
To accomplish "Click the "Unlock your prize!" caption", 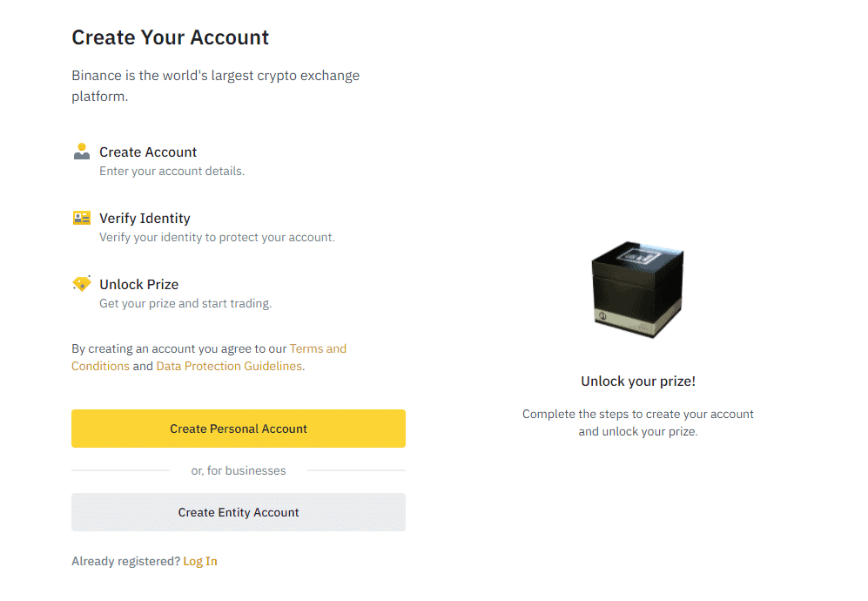I will tap(638, 381).
